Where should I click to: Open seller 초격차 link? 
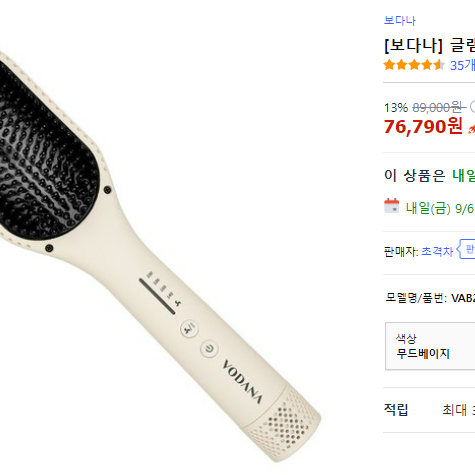[x=437, y=251]
